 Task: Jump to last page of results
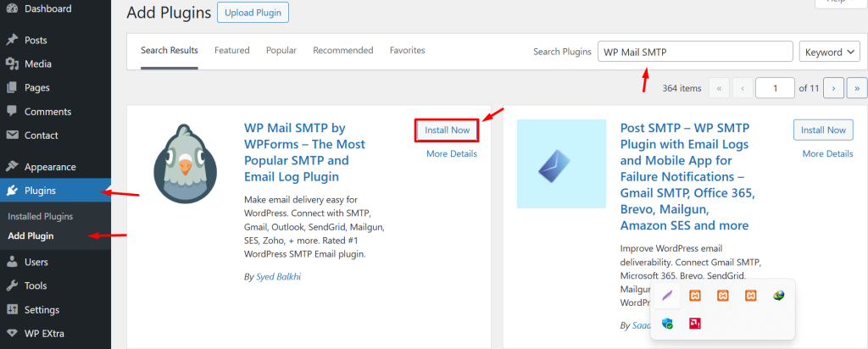click(x=857, y=88)
